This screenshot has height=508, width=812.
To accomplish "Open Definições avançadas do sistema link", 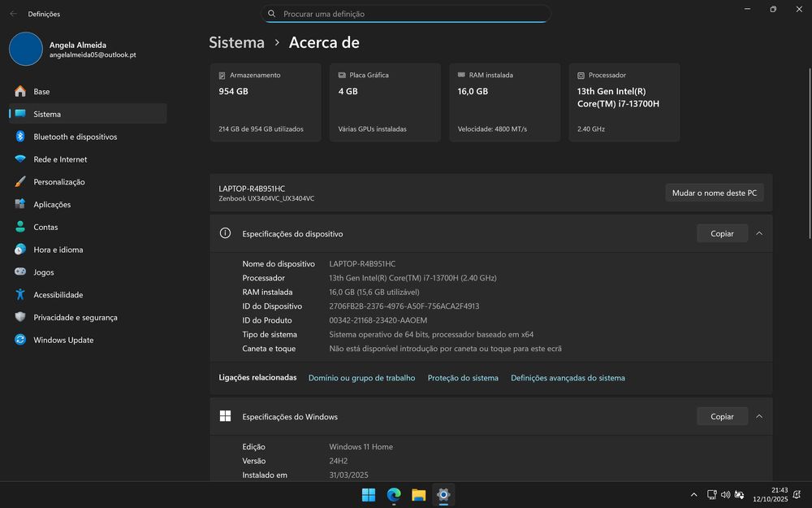I will (x=568, y=378).
